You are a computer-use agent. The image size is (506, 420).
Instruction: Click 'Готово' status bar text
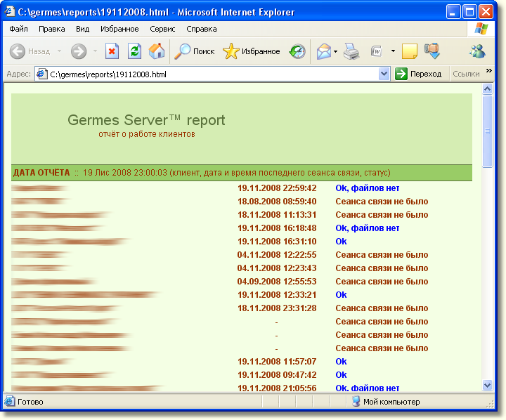click(x=30, y=402)
